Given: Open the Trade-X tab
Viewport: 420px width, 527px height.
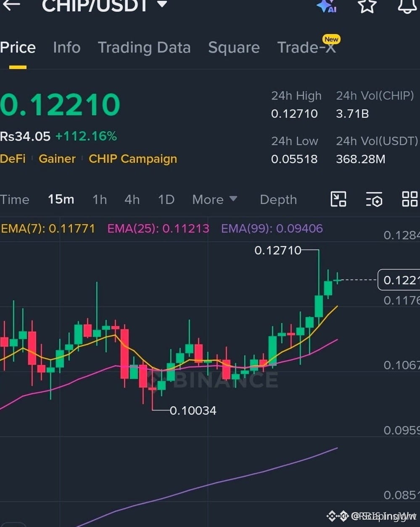Looking at the screenshot, I should (x=306, y=48).
